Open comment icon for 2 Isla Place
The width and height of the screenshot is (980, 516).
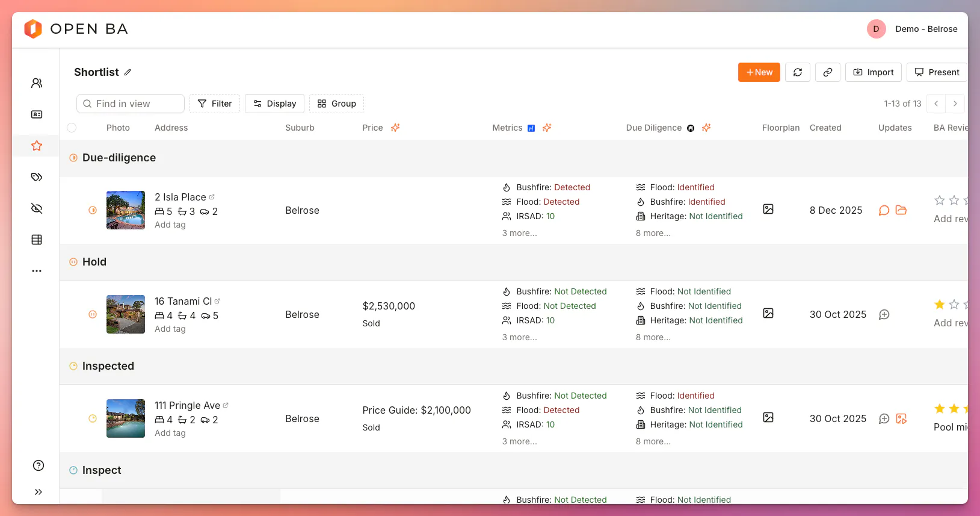pyautogui.click(x=884, y=210)
